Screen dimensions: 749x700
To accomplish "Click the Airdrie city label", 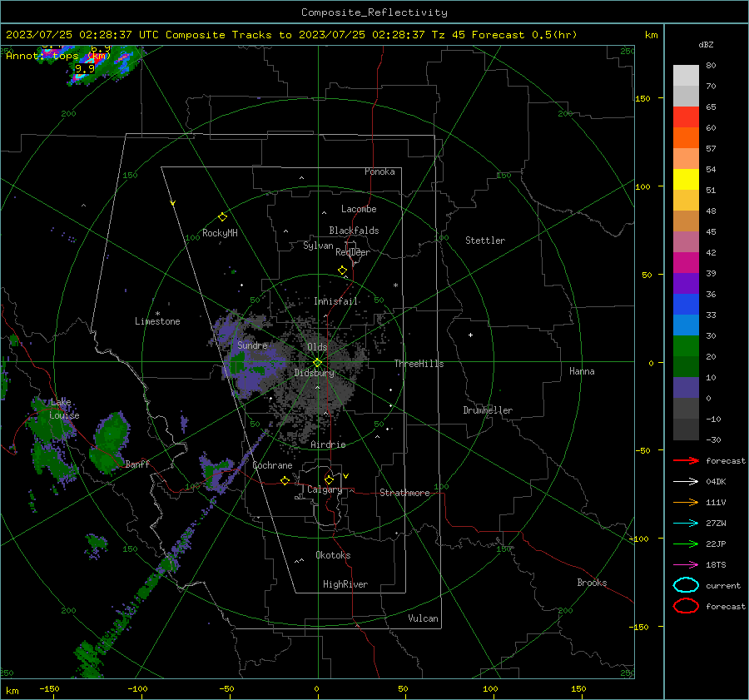I will coord(328,444).
